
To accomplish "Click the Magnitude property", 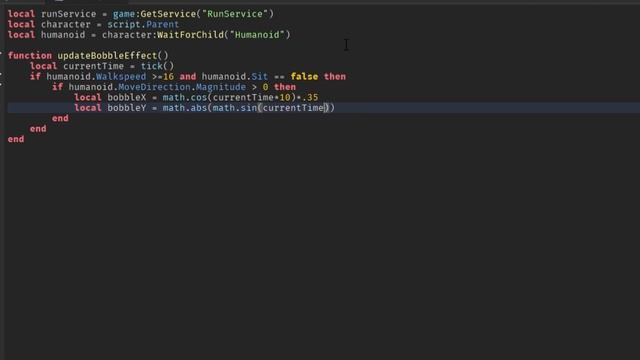I will (221, 87).
